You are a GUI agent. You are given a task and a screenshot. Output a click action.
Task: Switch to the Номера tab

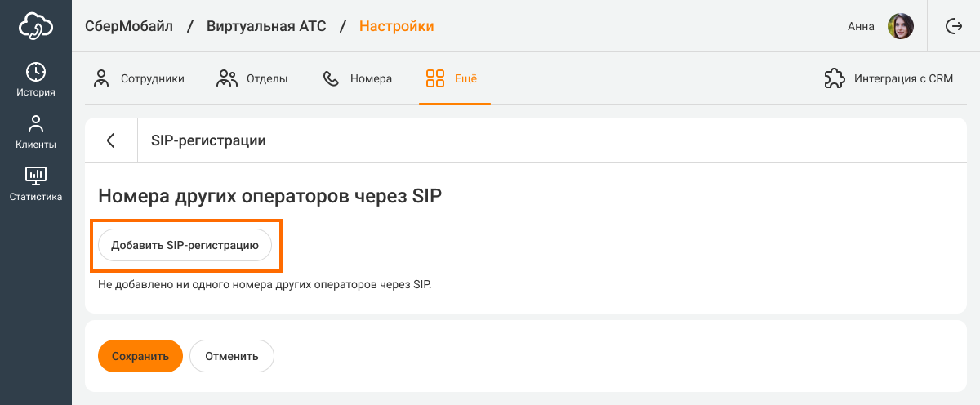pos(358,79)
